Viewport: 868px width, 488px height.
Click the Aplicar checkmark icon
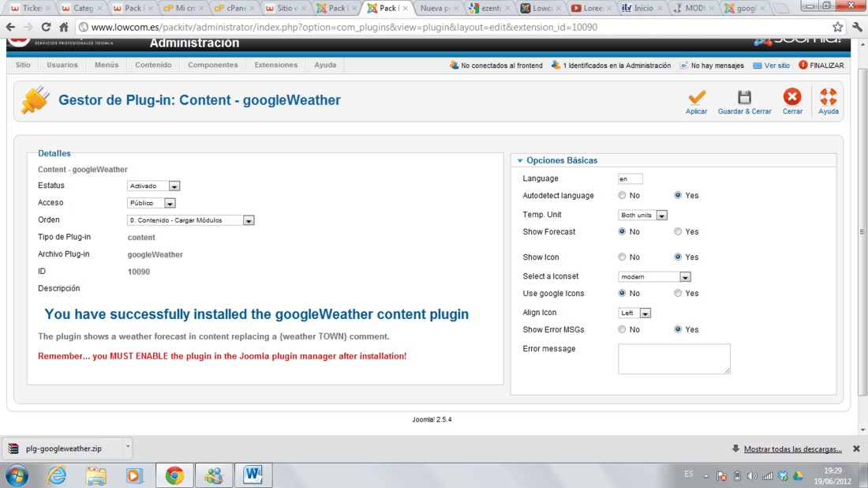click(x=697, y=97)
